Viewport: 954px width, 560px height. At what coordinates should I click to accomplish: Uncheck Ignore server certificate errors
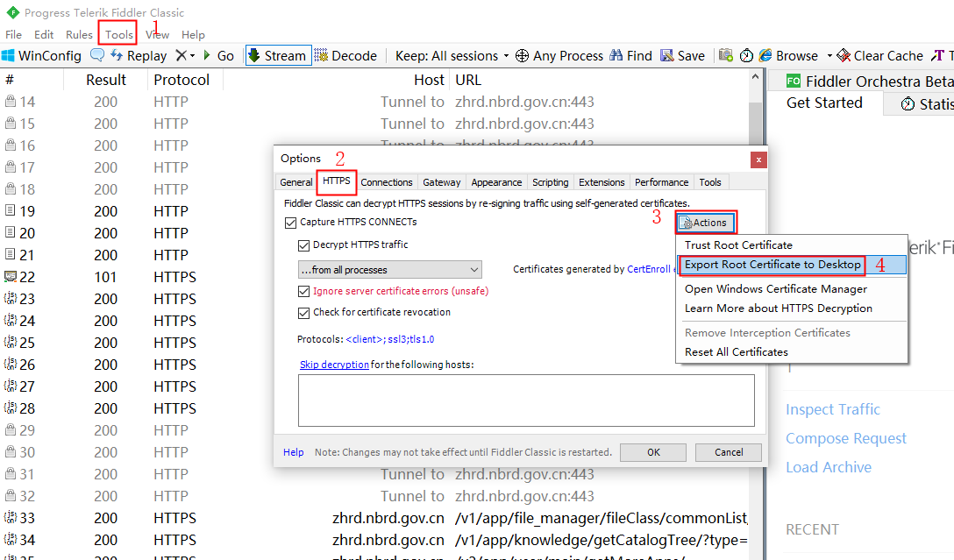coord(303,291)
